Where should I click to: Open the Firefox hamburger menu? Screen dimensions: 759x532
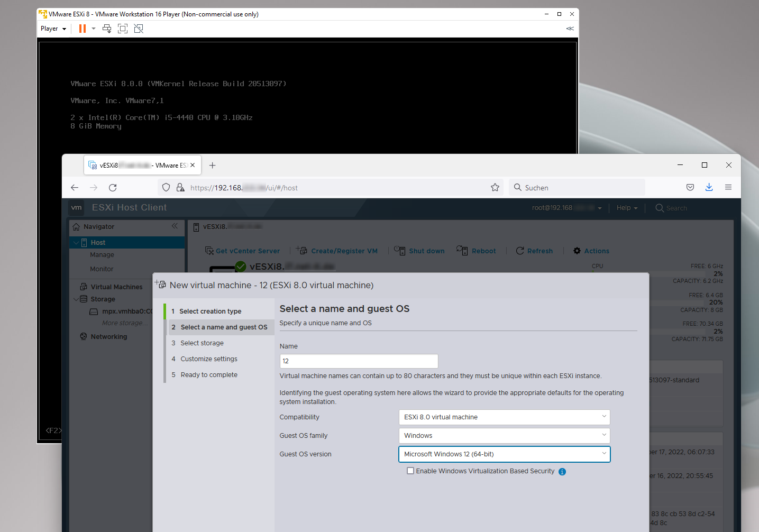[728, 188]
